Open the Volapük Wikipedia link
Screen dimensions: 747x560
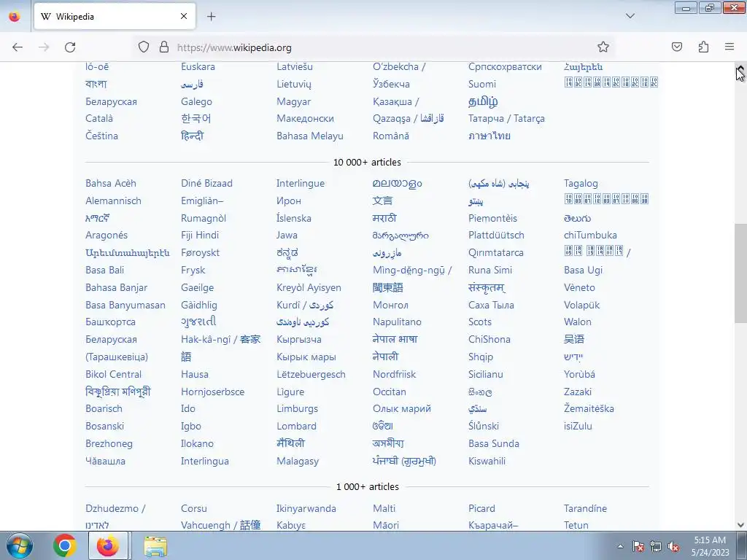[581, 305]
